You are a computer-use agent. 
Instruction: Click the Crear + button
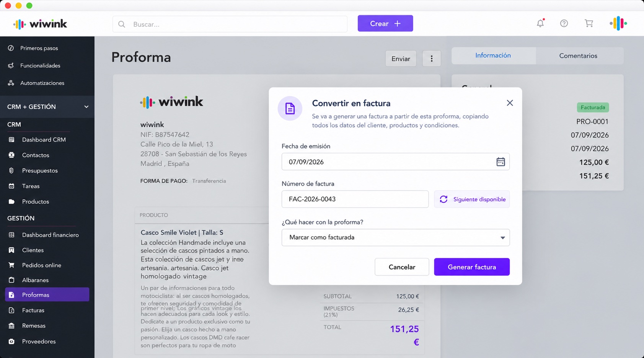pyautogui.click(x=385, y=23)
